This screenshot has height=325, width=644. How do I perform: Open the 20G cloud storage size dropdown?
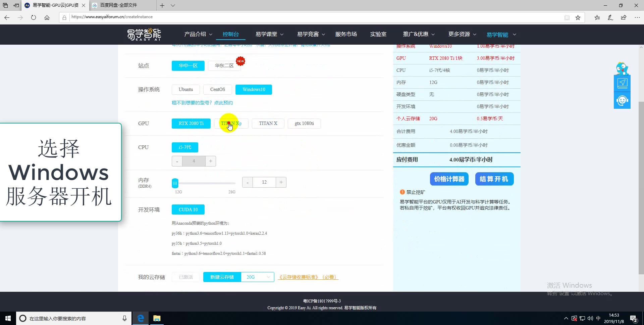coord(258,277)
